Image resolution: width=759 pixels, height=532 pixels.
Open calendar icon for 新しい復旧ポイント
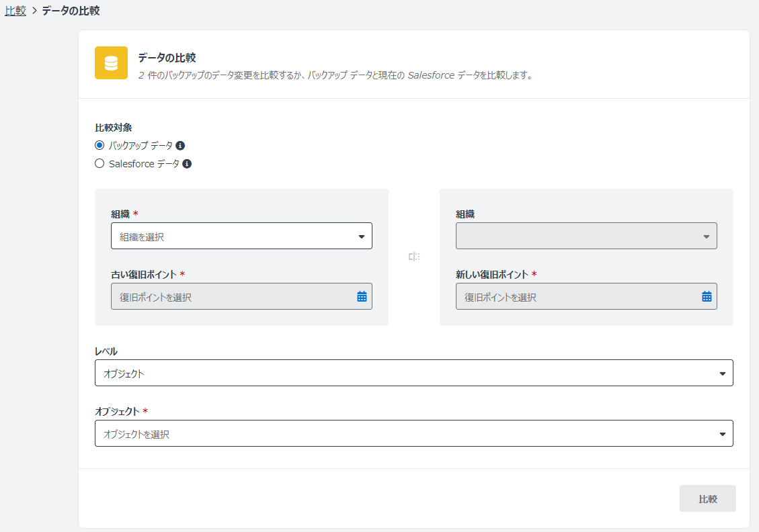pos(707,296)
